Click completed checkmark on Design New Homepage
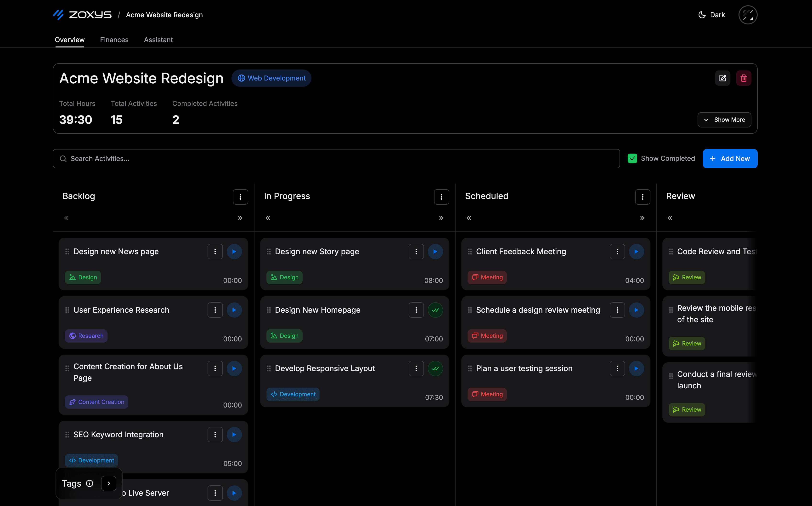The width and height of the screenshot is (812, 506). click(435, 310)
